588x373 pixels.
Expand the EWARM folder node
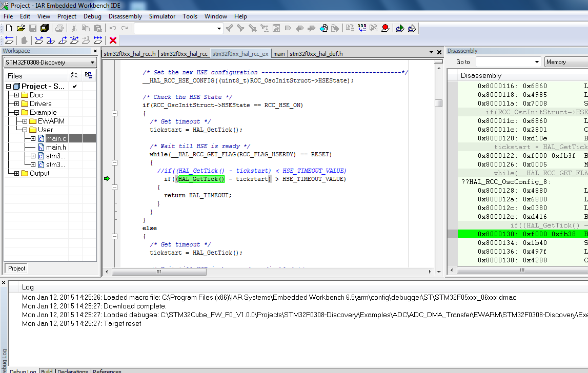(x=25, y=121)
